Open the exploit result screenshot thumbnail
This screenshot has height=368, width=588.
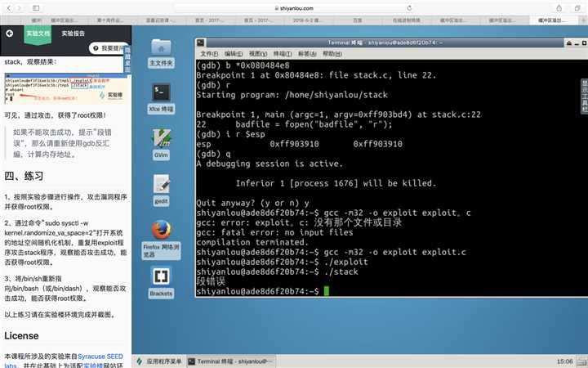[68, 88]
